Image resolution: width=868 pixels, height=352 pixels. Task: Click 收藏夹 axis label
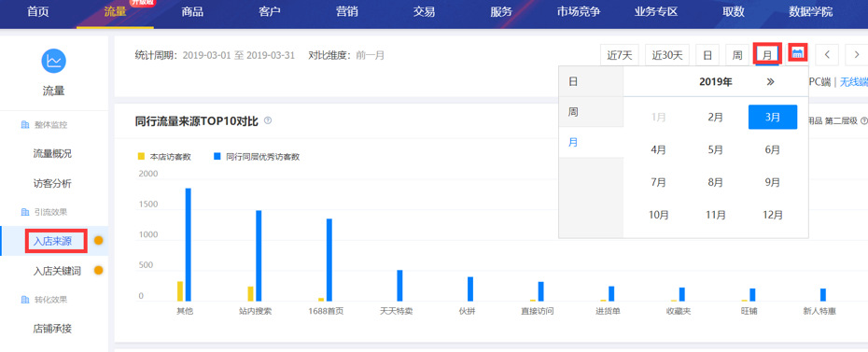point(679,311)
